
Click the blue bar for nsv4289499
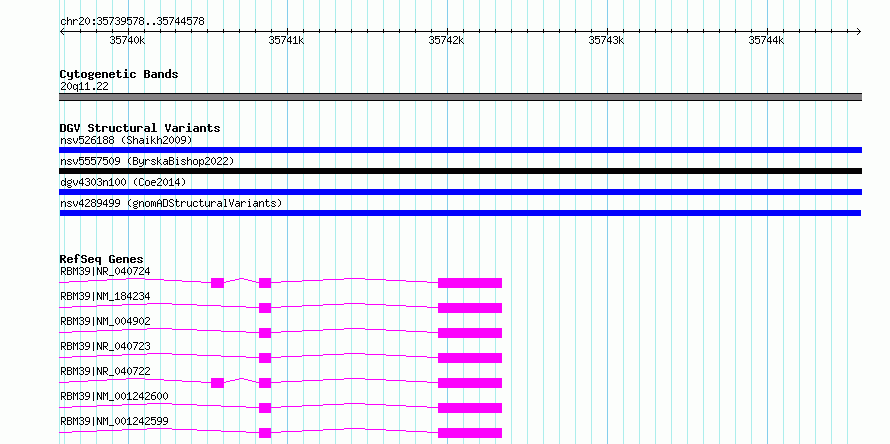pyautogui.click(x=460, y=213)
